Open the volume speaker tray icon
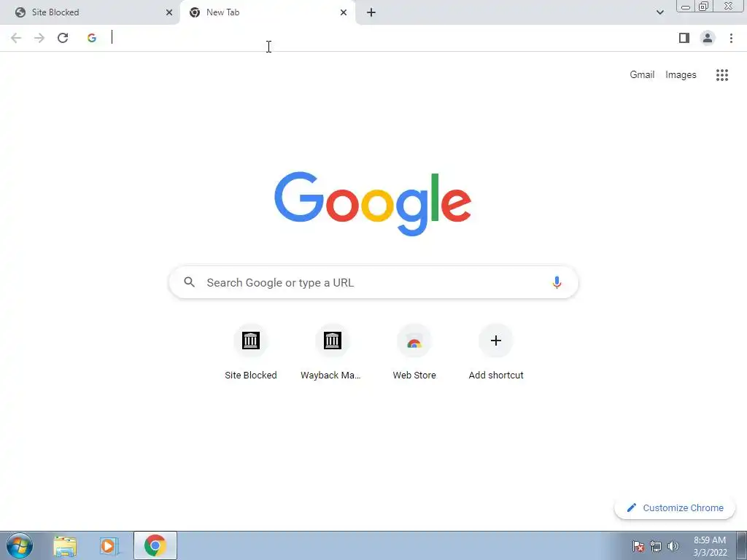Screen dimensions: 747x560 673,546
